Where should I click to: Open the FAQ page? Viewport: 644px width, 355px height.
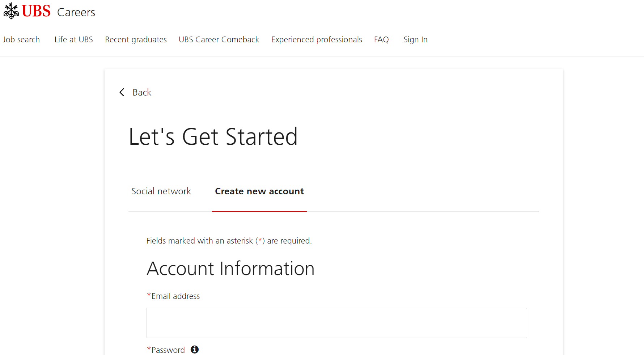381,39
